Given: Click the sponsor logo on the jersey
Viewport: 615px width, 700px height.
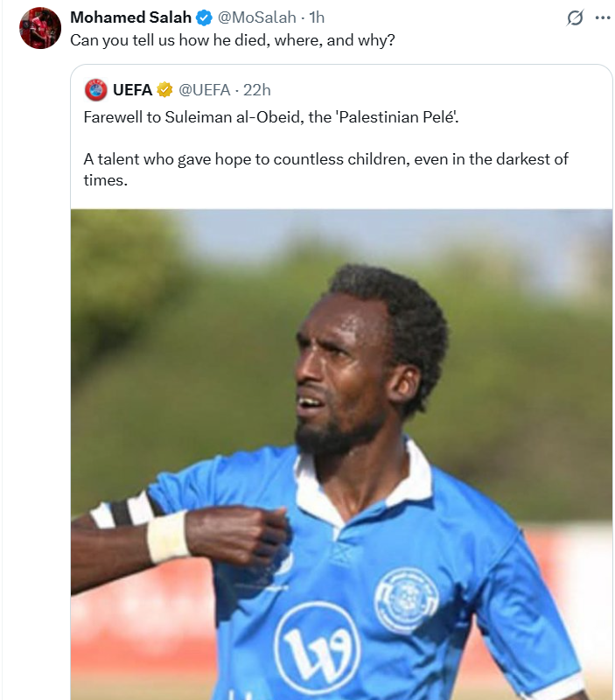Looking at the screenshot, I should coord(318,644).
